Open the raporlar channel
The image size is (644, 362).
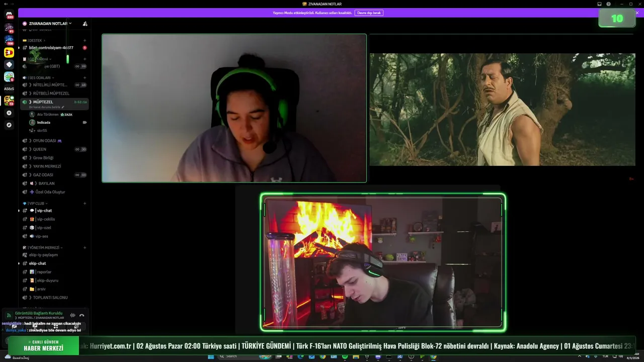point(54,272)
